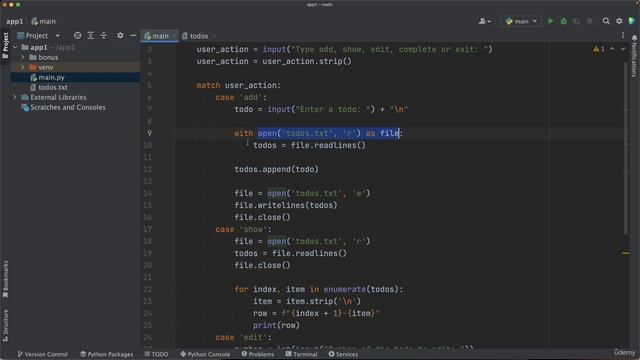Click the main breadcrumb in navigation bar
Viewport: 640px width, 360px height.
(44, 21)
